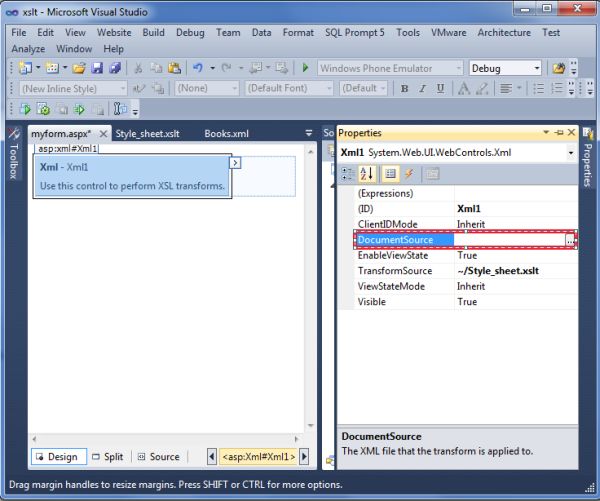Switch to the Books.xml tab
This screenshot has width=600, height=501.
click(x=227, y=134)
